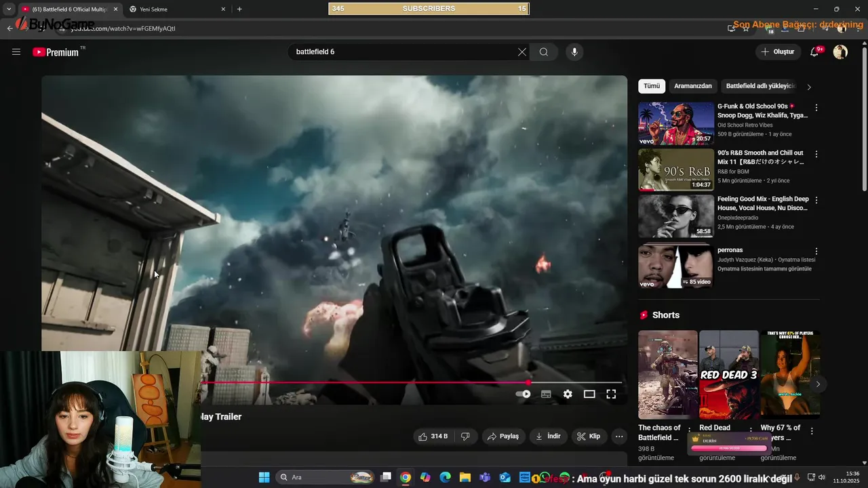
Task: Open Outlook from the taskbar
Action: click(x=505, y=478)
